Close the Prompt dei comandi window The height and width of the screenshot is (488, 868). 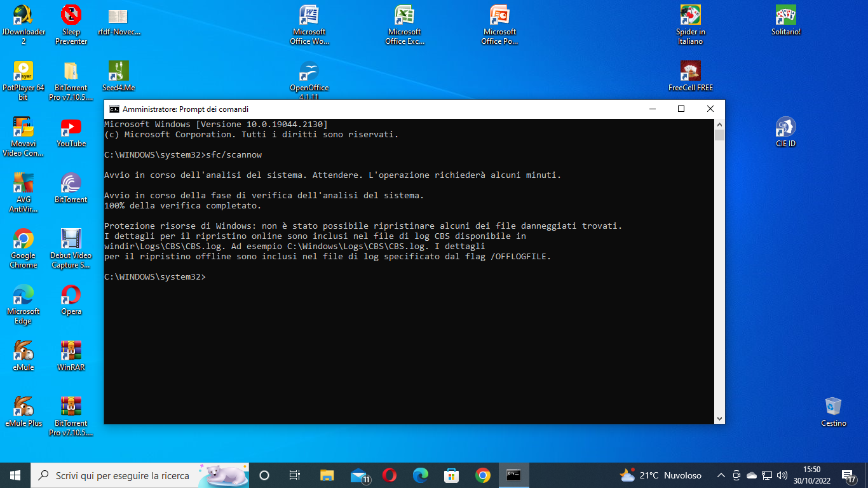click(710, 109)
